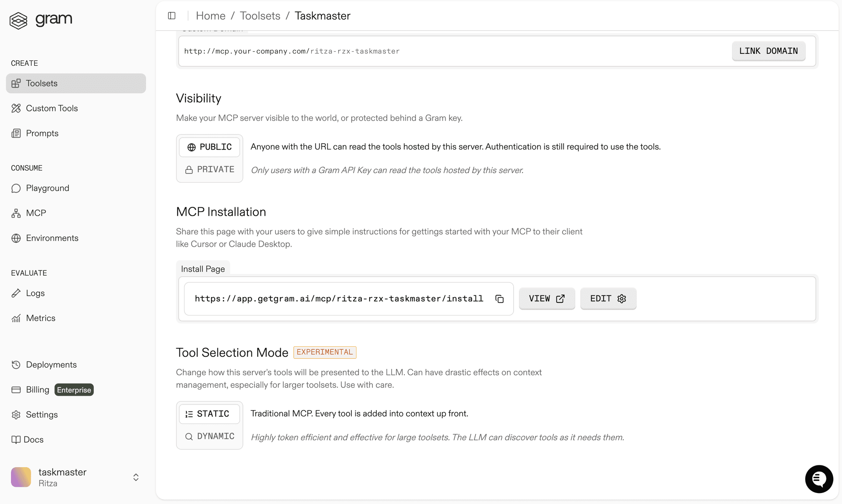Switch to the Install Page tab

point(203,268)
